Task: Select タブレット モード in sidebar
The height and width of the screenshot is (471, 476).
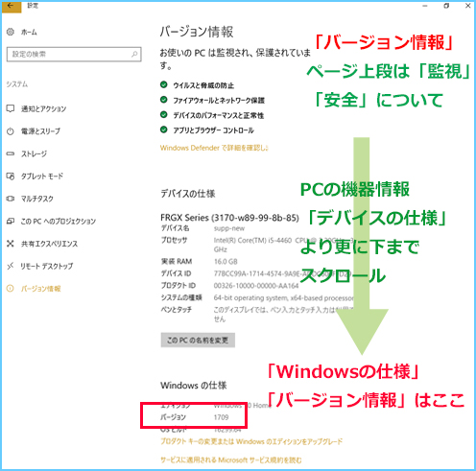Action: click(x=42, y=177)
